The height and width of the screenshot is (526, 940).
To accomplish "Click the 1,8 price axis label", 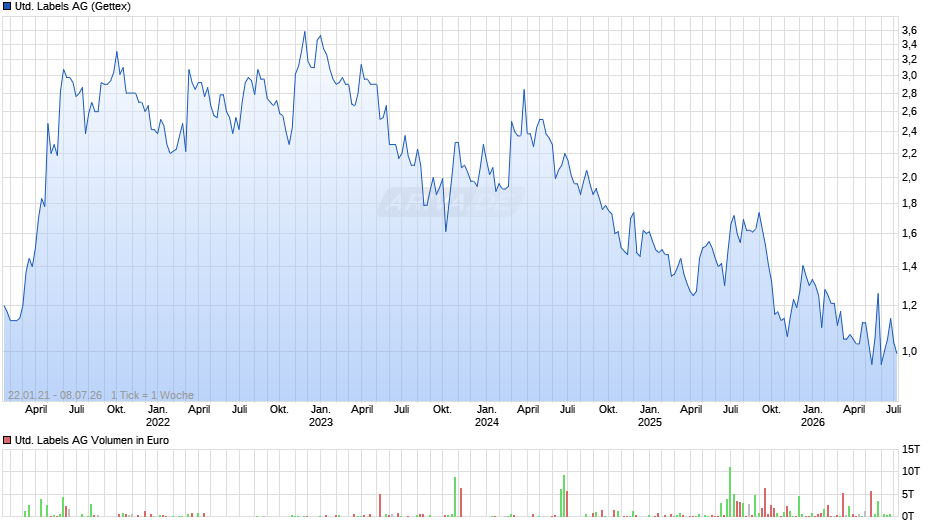I will 909,204.
